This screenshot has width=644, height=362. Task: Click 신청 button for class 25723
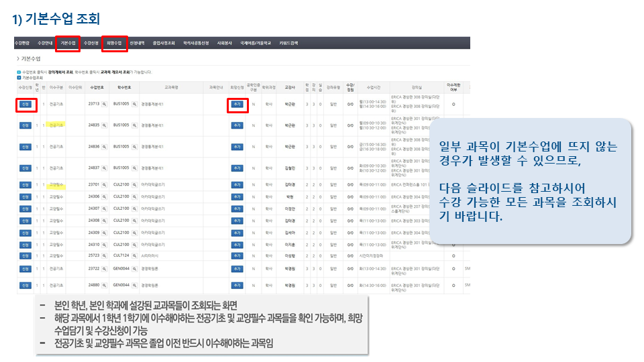click(x=25, y=256)
